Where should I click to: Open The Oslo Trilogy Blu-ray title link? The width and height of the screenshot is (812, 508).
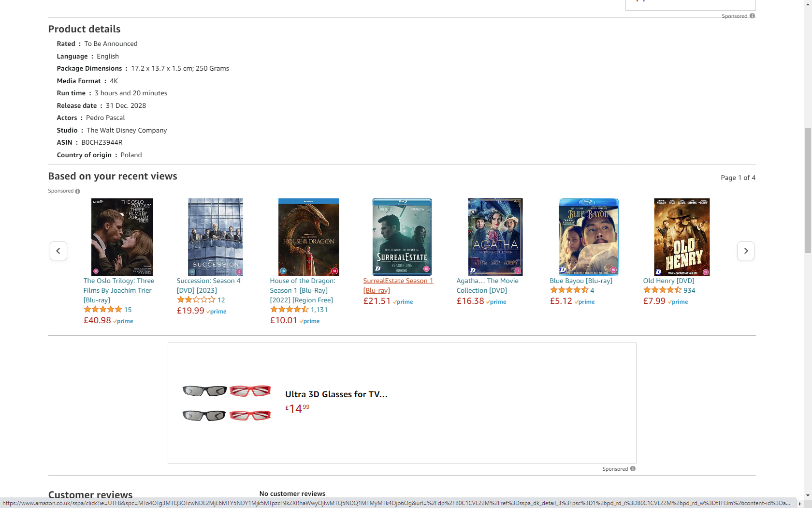coord(119,290)
